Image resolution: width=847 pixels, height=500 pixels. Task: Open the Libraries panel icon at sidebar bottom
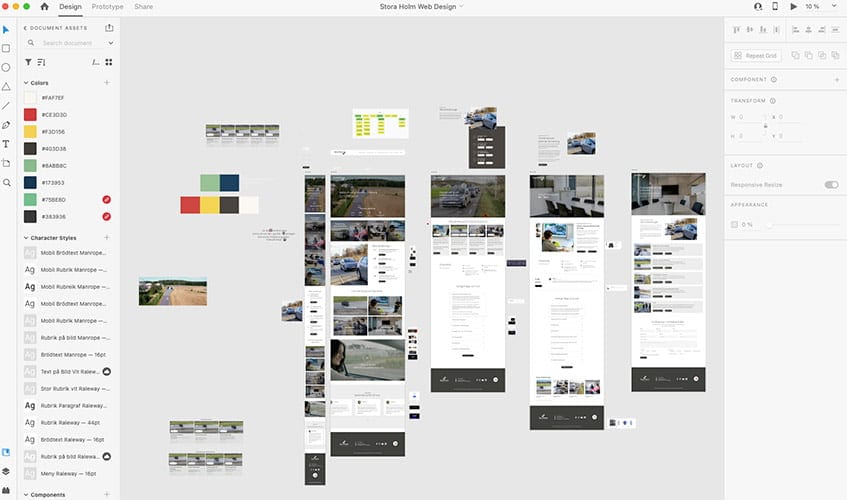pos(6,452)
